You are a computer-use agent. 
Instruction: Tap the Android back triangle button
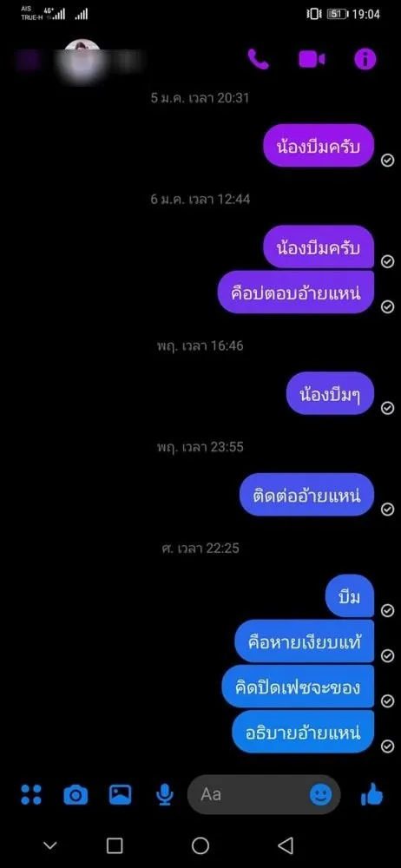tap(286, 845)
